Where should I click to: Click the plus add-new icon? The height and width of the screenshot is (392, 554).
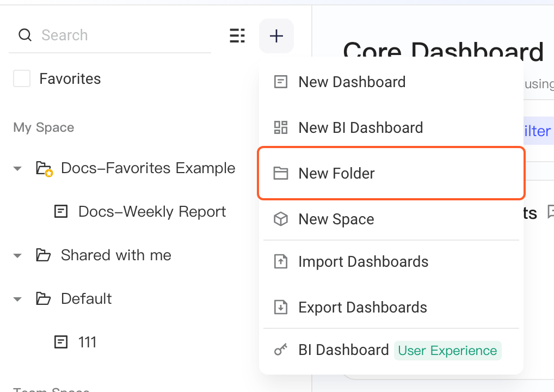click(276, 36)
